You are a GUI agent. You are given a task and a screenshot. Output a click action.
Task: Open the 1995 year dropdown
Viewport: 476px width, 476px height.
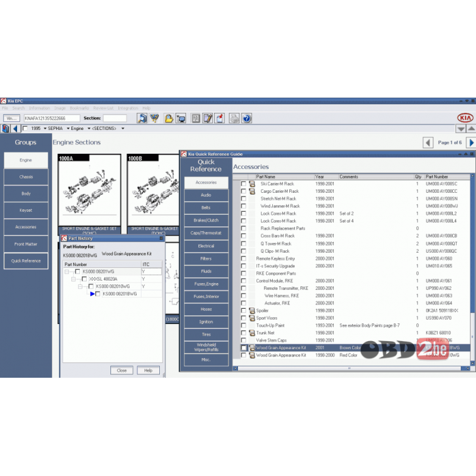coord(45,128)
